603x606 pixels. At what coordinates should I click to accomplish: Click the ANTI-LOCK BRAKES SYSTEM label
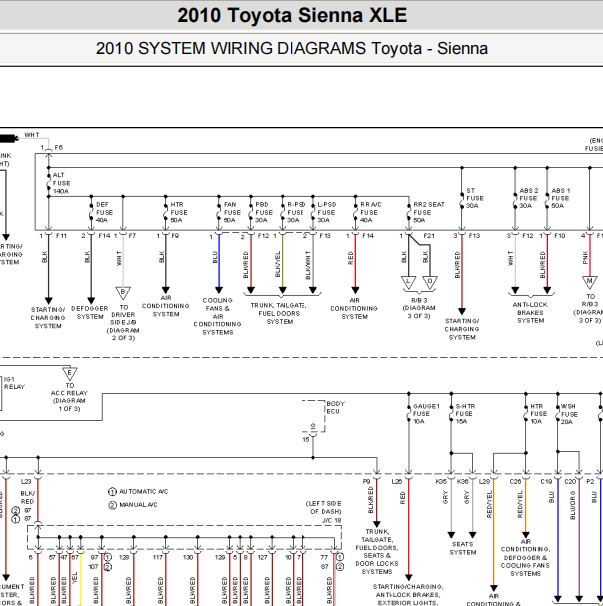(x=530, y=312)
